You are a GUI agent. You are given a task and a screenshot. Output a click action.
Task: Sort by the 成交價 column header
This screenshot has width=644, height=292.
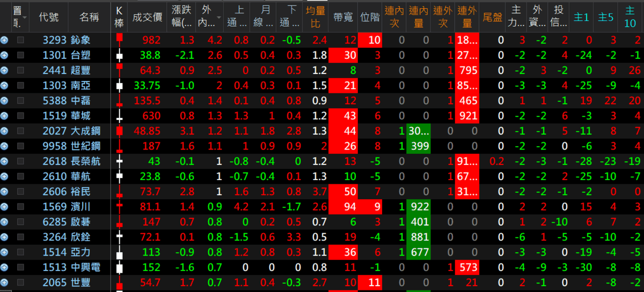coord(147,17)
